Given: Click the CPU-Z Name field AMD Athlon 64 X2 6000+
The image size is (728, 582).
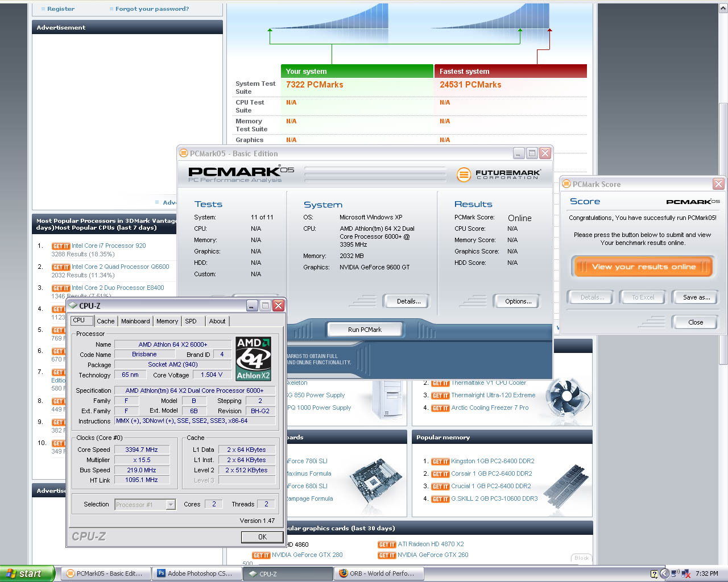Looking at the screenshot, I should tap(173, 344).
